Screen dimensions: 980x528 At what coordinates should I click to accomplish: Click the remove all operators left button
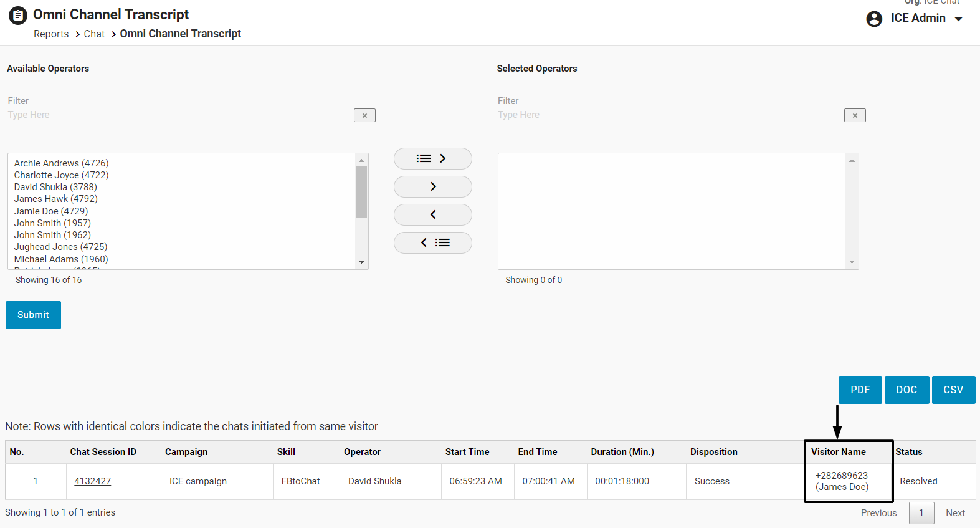click(x=432, y=242)
